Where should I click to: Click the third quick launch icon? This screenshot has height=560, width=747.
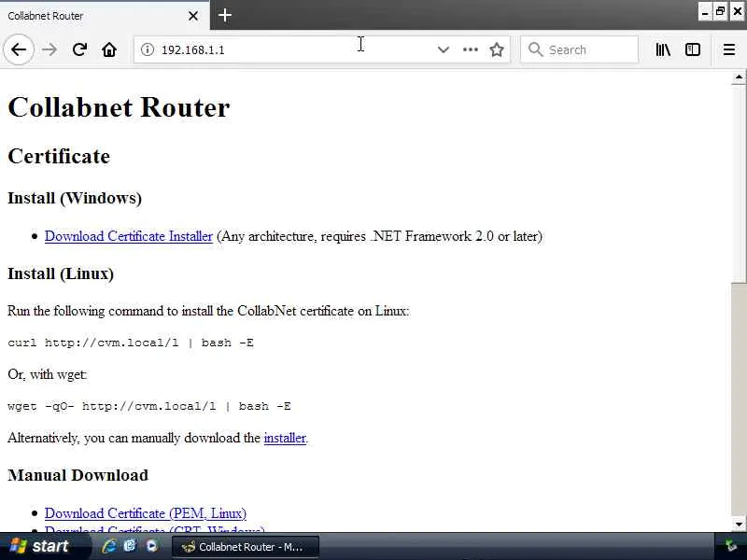point(151,546)
